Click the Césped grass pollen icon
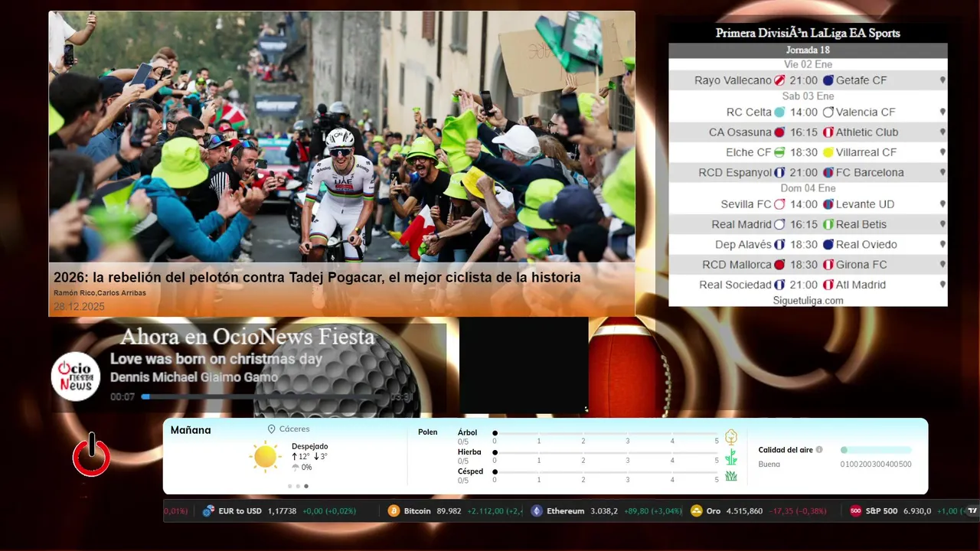Viewport: 980px width, 551px height. (x=731, y=476)
